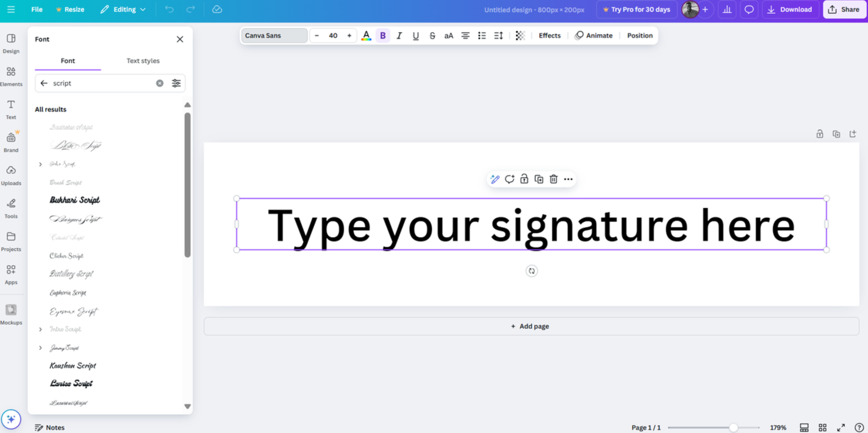The height and width of the screenshot is (433, 868).
Task: Open the Editing mode dropdown
Action: (123, 9)
